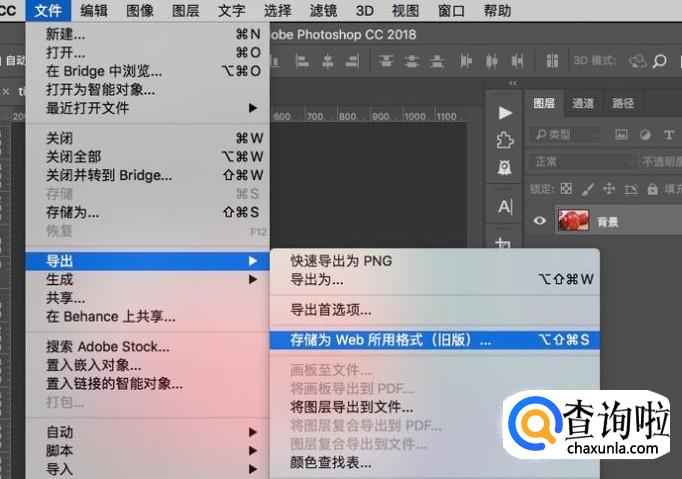Collapse the panels with double-arrow icon
The height and width of the screenshot is (479, 682).
pos(513,83)
